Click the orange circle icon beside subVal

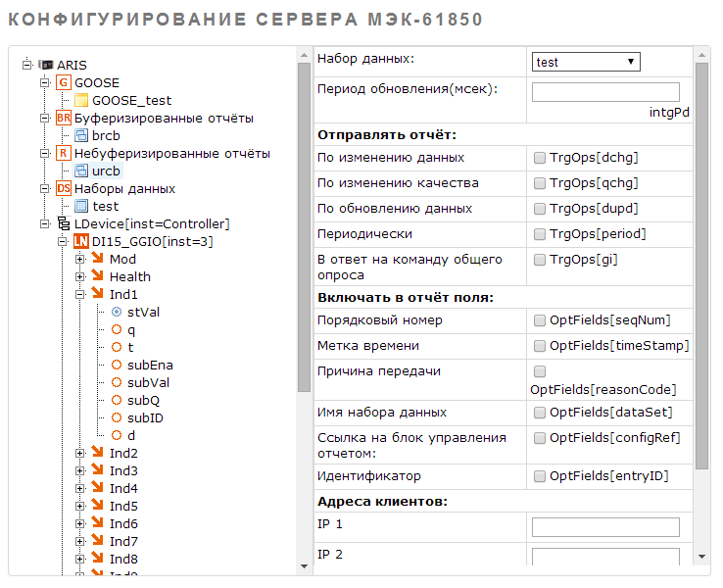(x=117, y=382)
